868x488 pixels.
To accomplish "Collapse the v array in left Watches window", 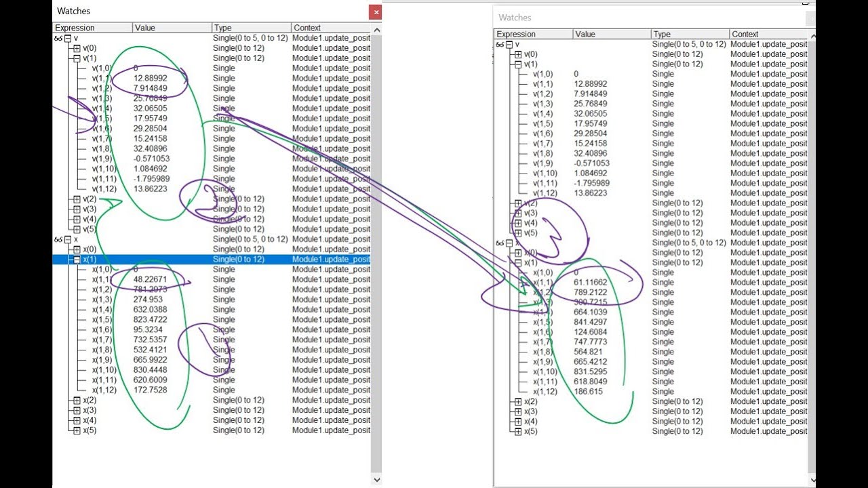I will tap(68, 39).
